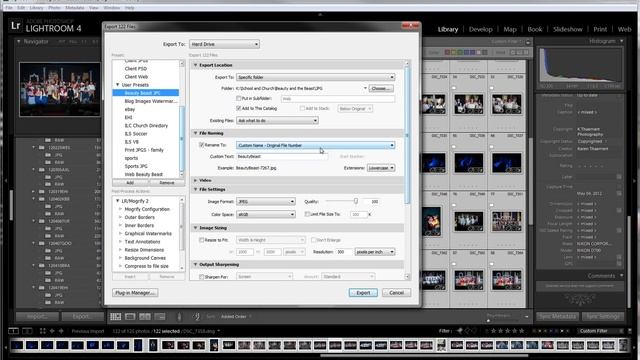The image size is (640, 360).
Task: Open the Extensions Lowercase dropdown
Action: coord(381,168)
